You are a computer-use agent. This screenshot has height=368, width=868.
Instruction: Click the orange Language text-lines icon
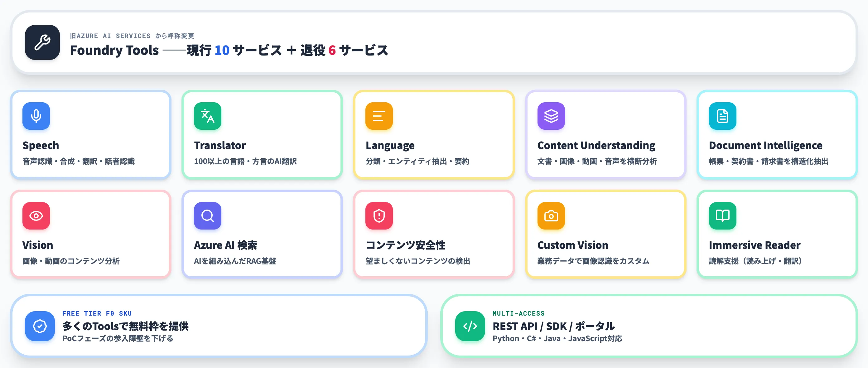[379, 116]
